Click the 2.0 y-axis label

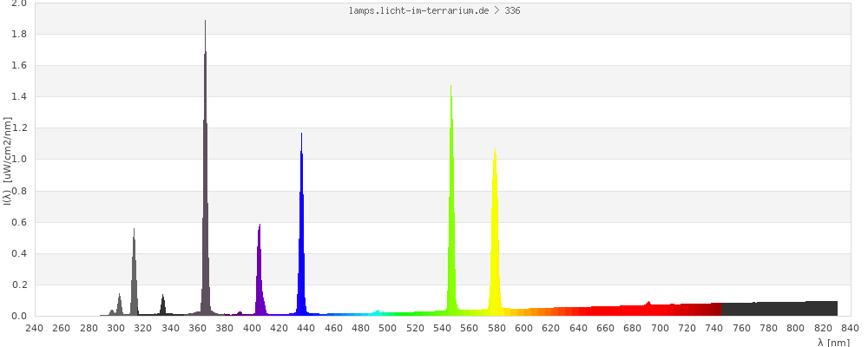pyautogui.click(x=18, y=3)
